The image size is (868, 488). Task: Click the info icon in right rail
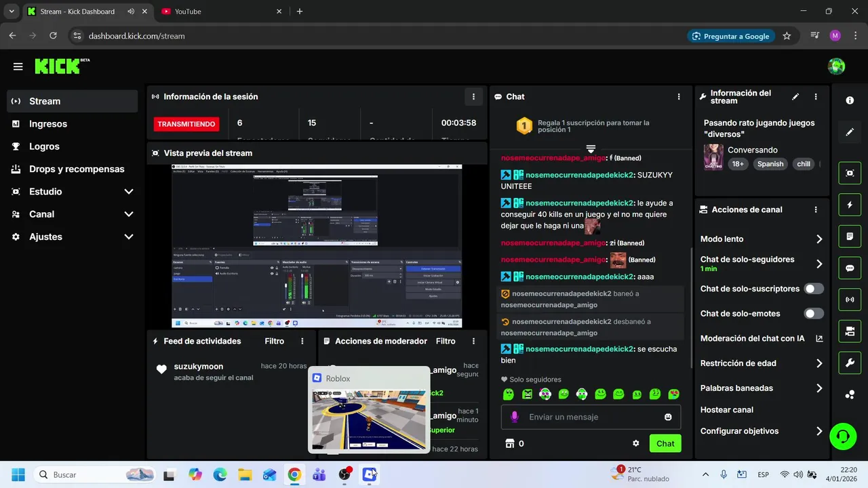850,100
